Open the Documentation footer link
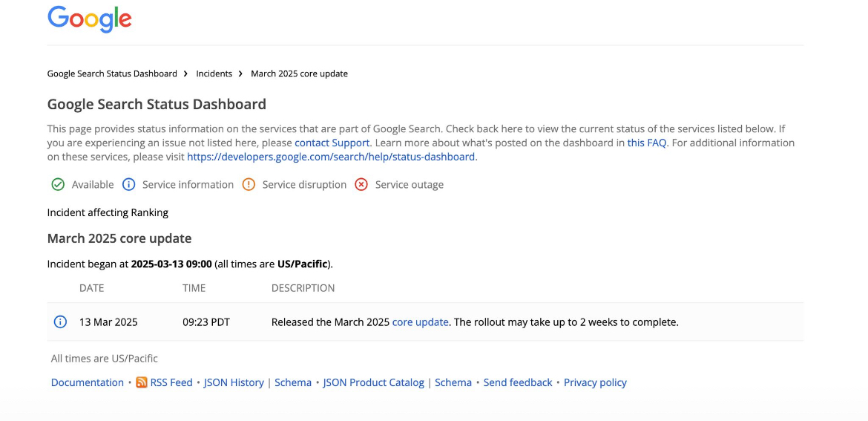868x421 pixels. pyautogui.click(x=88, y=382)
